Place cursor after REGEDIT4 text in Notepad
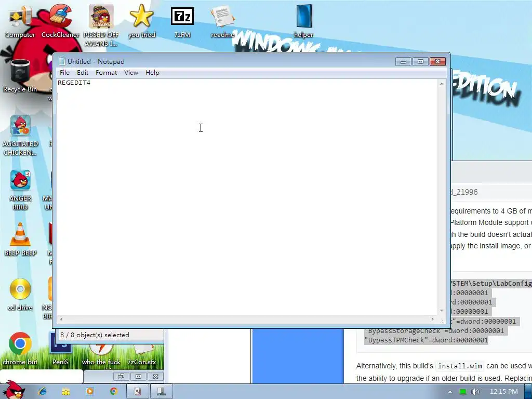 [x=91, y=83]
